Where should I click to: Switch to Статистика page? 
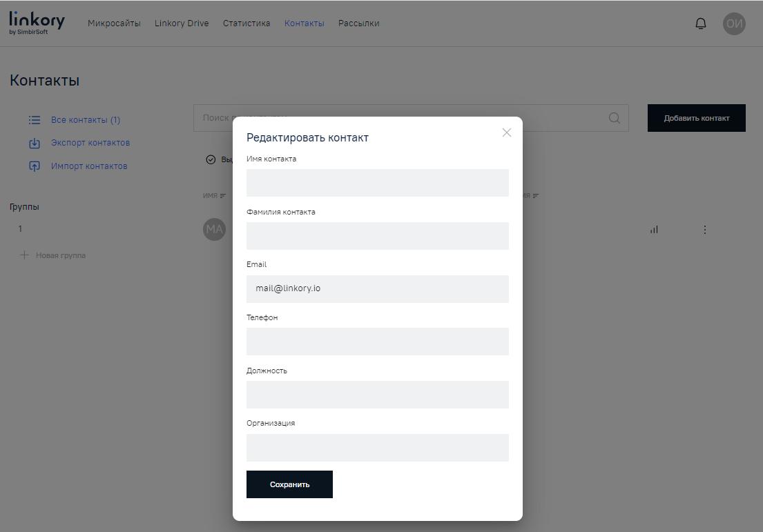(x=247, y=23)
